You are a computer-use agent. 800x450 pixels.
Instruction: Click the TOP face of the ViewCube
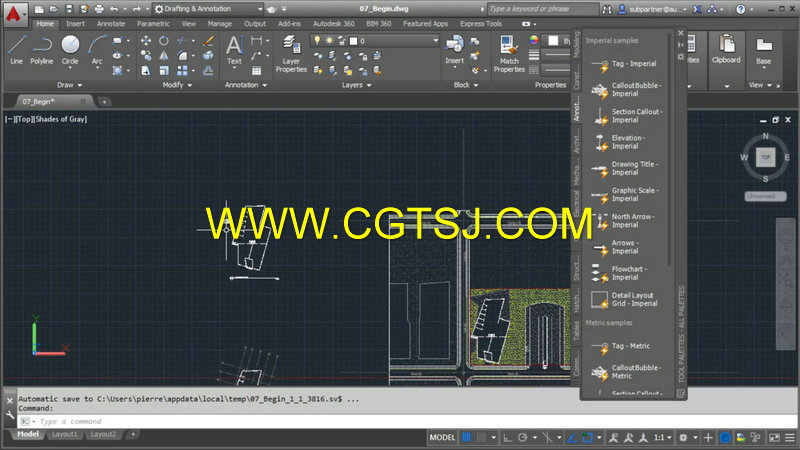[765, 157]
